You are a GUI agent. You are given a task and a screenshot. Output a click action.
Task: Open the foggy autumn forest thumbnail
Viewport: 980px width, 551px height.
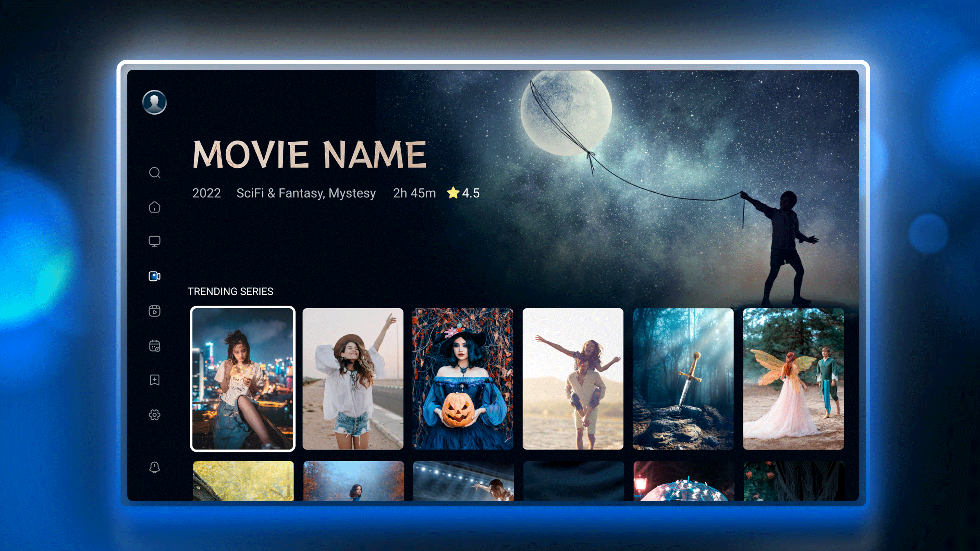[353, 481]
